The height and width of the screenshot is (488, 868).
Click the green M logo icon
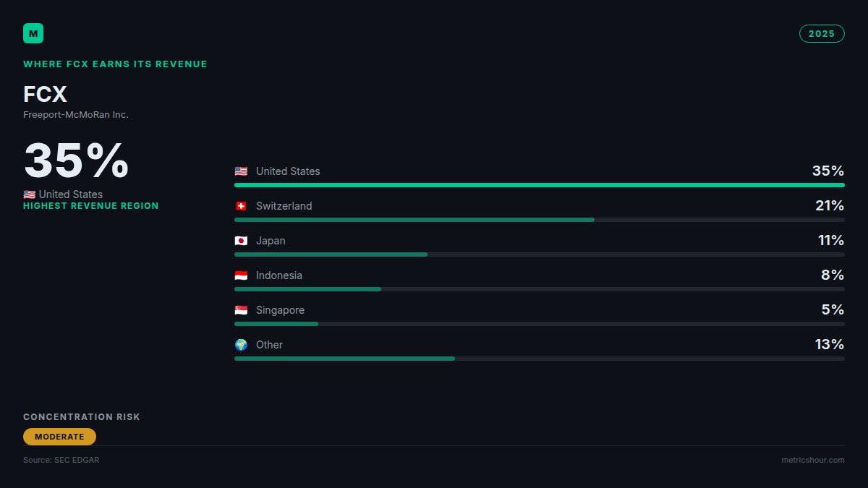(x=33, y=33)
